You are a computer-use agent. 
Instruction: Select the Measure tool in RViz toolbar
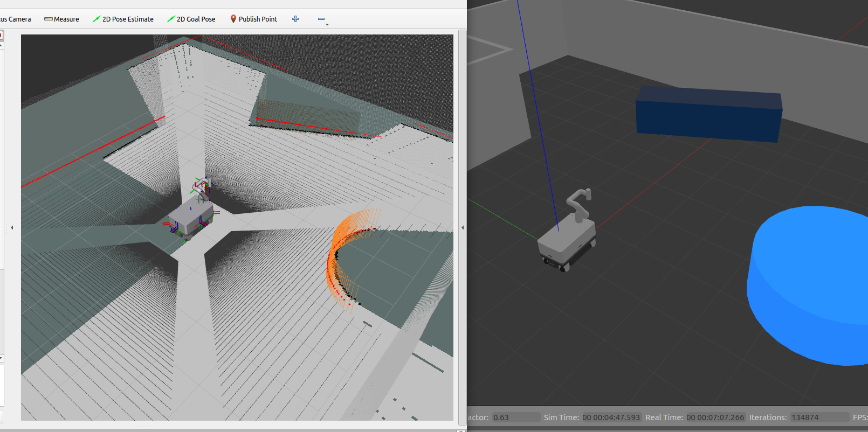61,19
